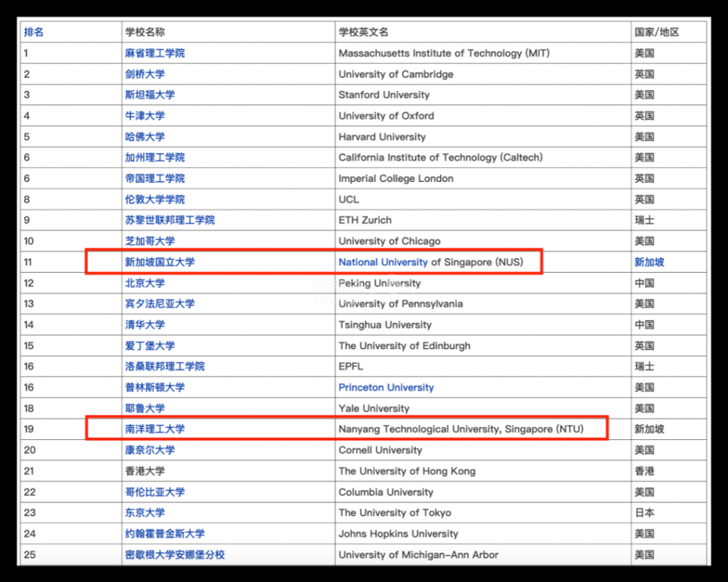Open the 加州理工学院 link

tap(155, 157)
